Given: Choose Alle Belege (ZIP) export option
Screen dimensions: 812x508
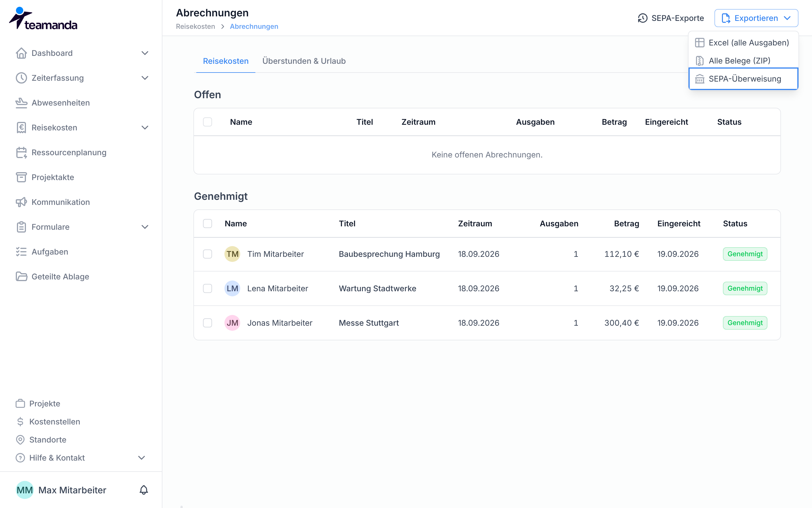Looking at the screenshot, I should [743, 61].
